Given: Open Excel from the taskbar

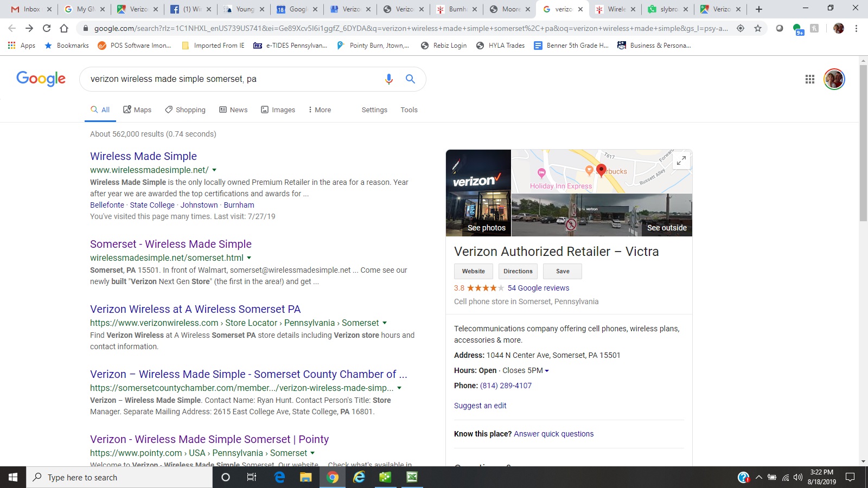Looking at the screenshot, I should point(412,477).
